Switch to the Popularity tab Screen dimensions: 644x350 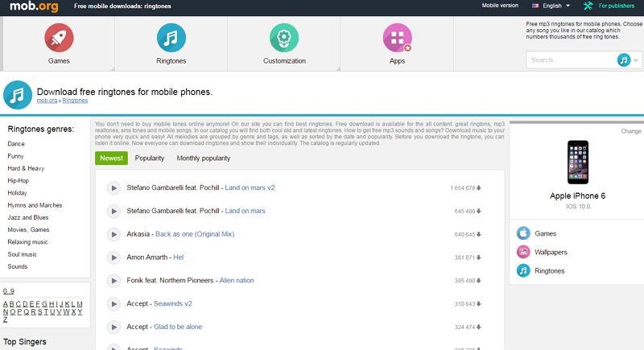tap(150, 158)
